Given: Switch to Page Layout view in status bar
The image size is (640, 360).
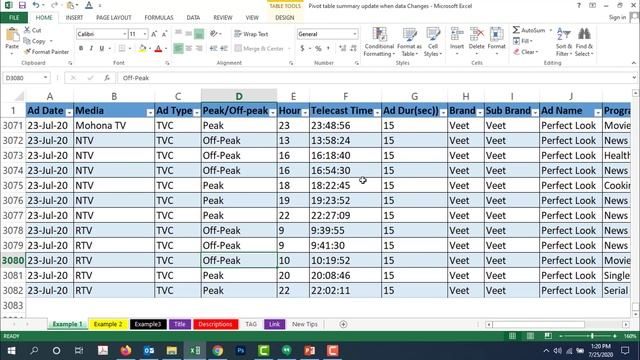Looking at the screenshot, I should click(x=530, y=336).
